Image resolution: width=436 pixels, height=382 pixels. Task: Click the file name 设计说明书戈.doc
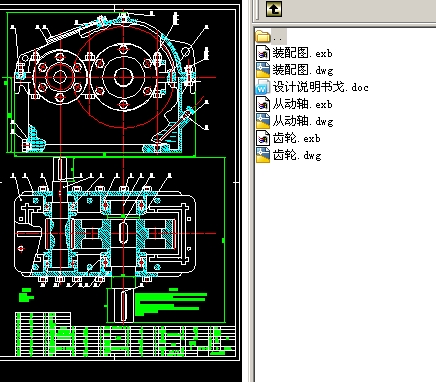coord(320,87)
